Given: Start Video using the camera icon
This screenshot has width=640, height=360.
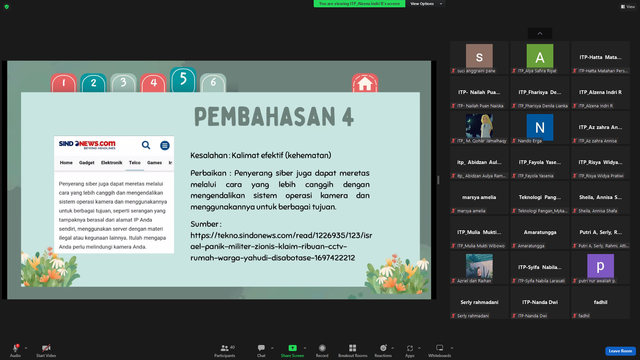Looking at the screenshot, I should click(x=46, y=348).
